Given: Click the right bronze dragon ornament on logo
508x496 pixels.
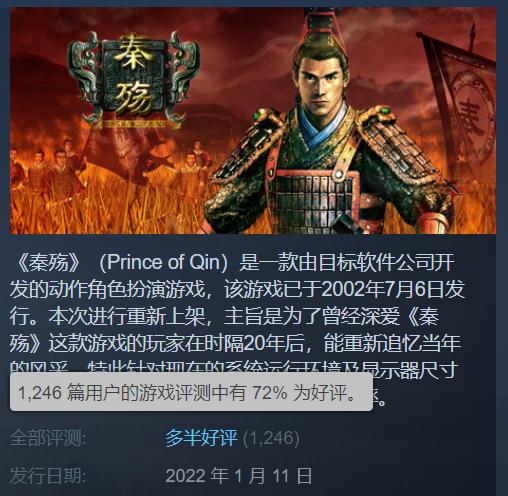Looking at the screenshot, I should tap(181, 78).
